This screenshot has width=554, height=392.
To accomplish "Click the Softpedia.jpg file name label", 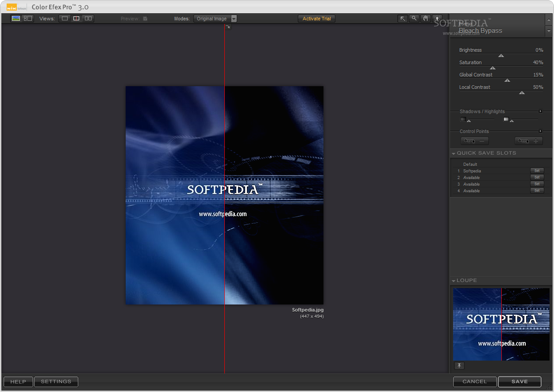I will coord(308,310).
